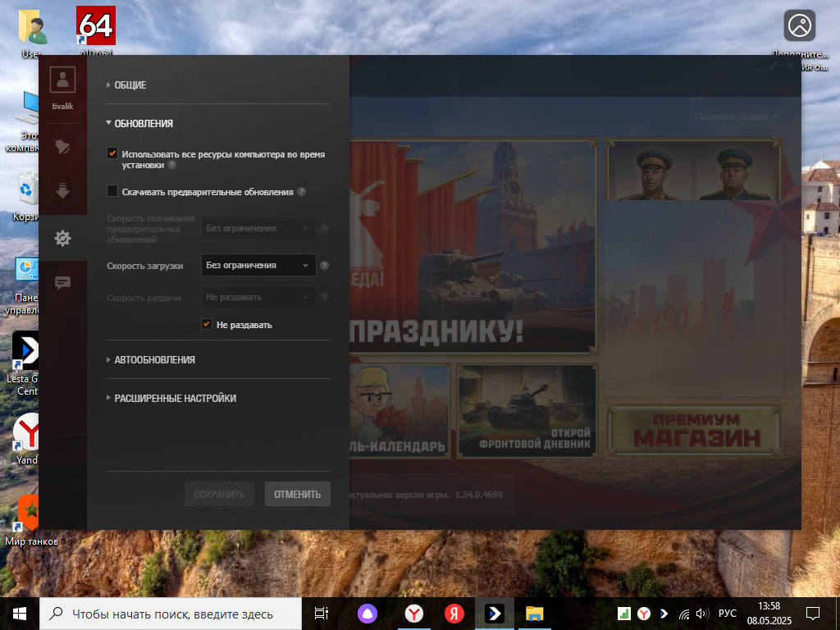Open the User folder on desktop
840x630 pixels.
coord(33,32)
